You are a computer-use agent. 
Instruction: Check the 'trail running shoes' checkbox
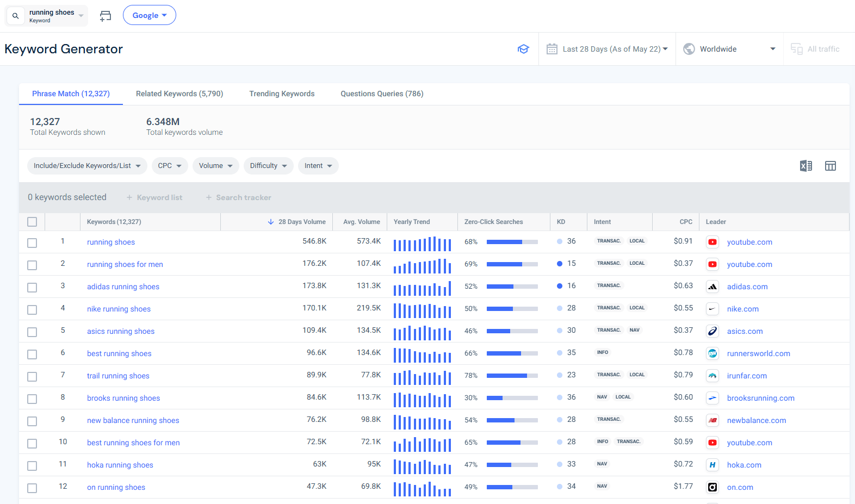[32, 377]
